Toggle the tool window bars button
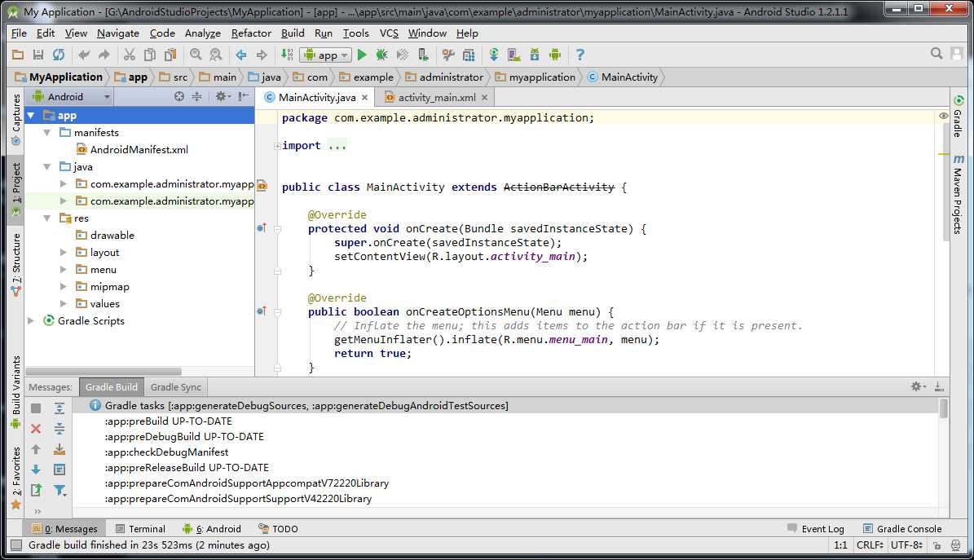Screen dimensions: 974x560 (16, 545)
